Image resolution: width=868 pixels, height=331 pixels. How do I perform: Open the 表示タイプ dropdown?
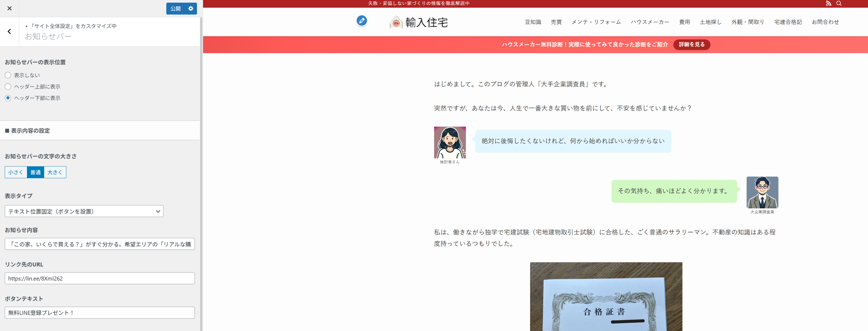(x=84, y=211)
